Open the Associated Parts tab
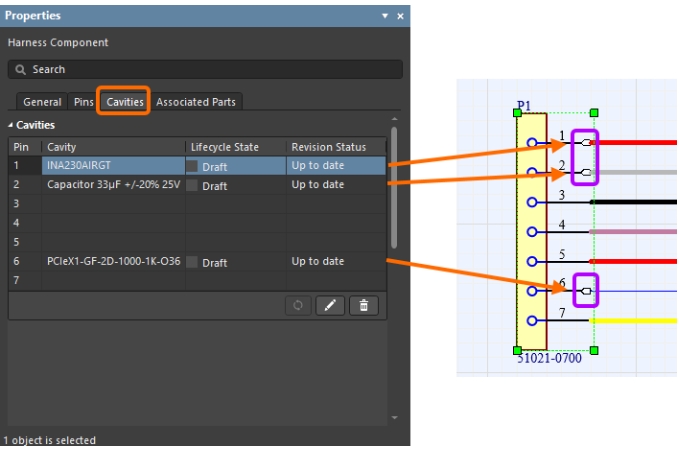 click(196, 102)
